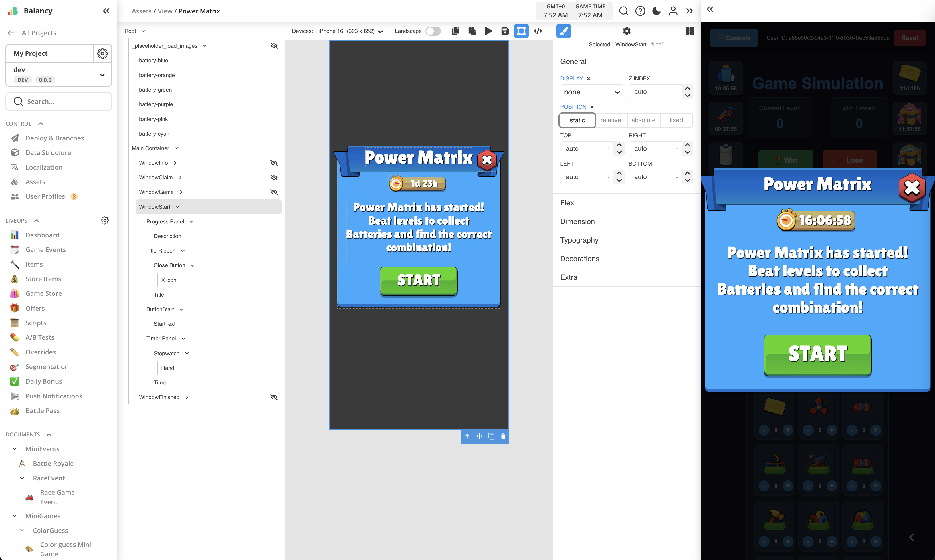Image resolution: width=935 pixels, height=560 pixels.
Task: Toggle dark mode moon icon
Action: coord(656,11)
